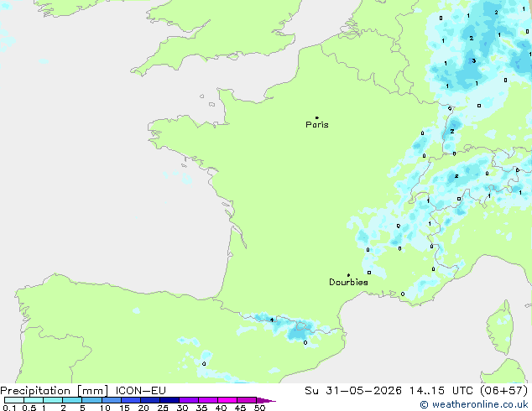532x411 pixels.
Task: Pick the lightest 0.1–0.5 mm legend swatch
Action: [x=14, y=400]
